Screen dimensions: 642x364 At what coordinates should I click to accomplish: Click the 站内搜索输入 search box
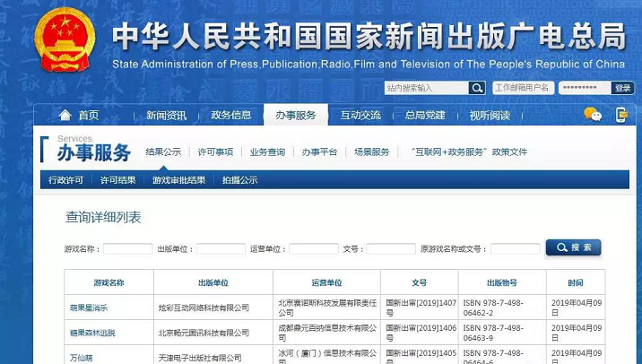click(426, 88)
